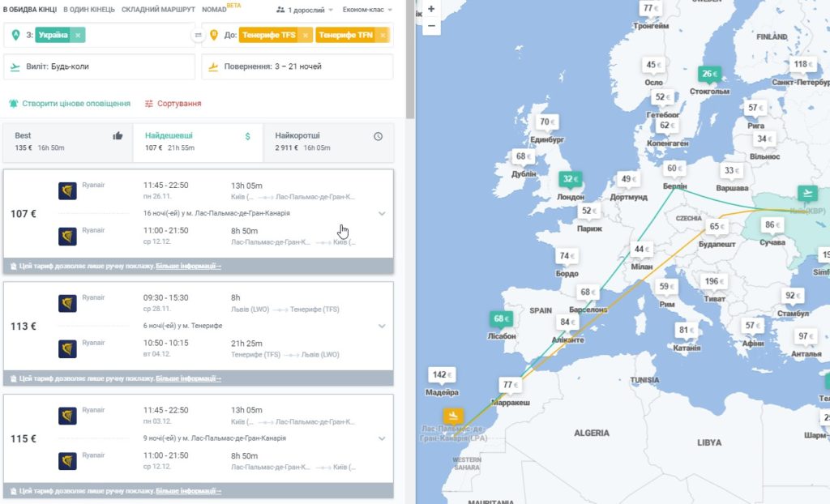
Task: Click the bell icon for price alert
Action: (13, 103)
